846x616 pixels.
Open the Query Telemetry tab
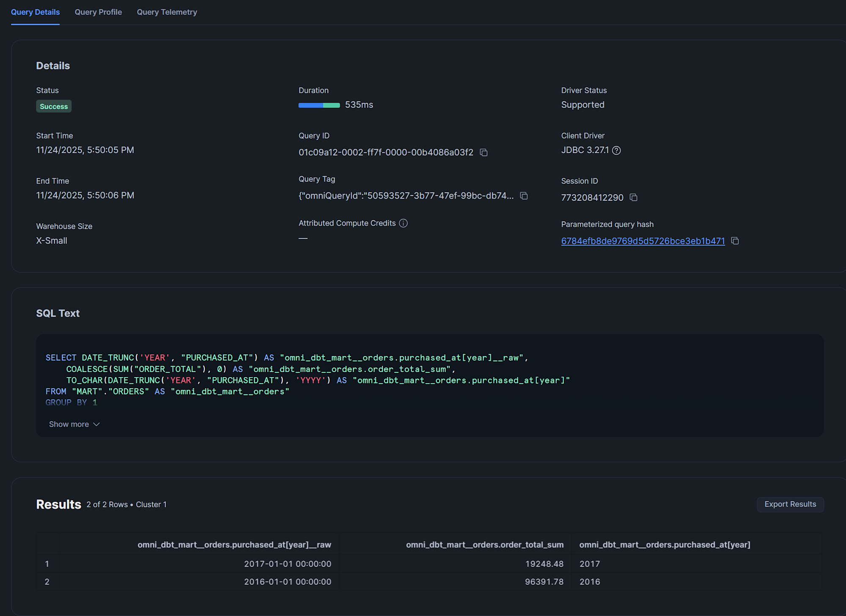167,12
